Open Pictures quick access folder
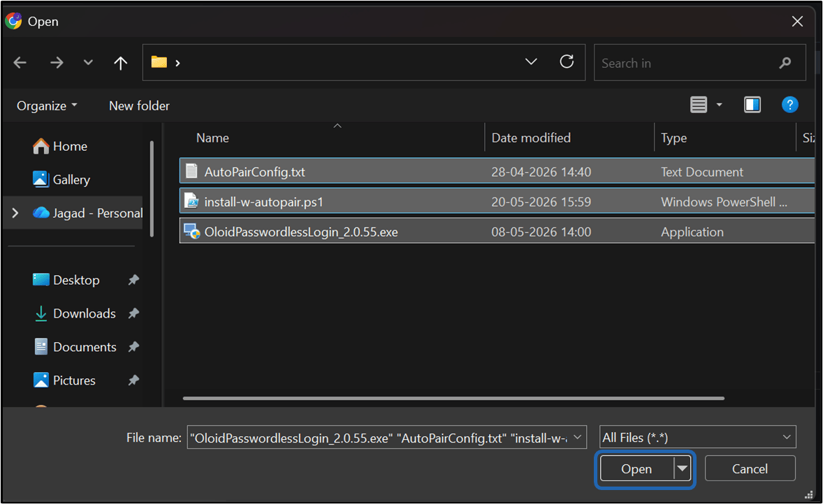This screenshot has width=823, height=504. 64,380
